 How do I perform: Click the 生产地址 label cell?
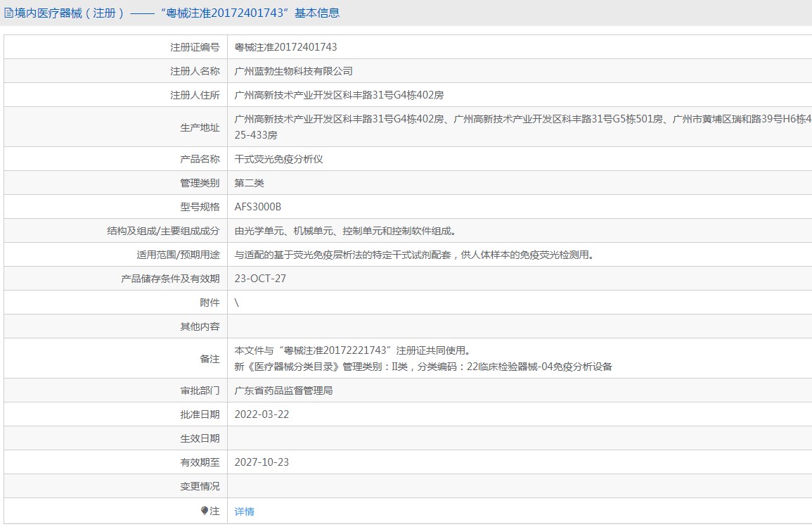click(x=200, y=127)
